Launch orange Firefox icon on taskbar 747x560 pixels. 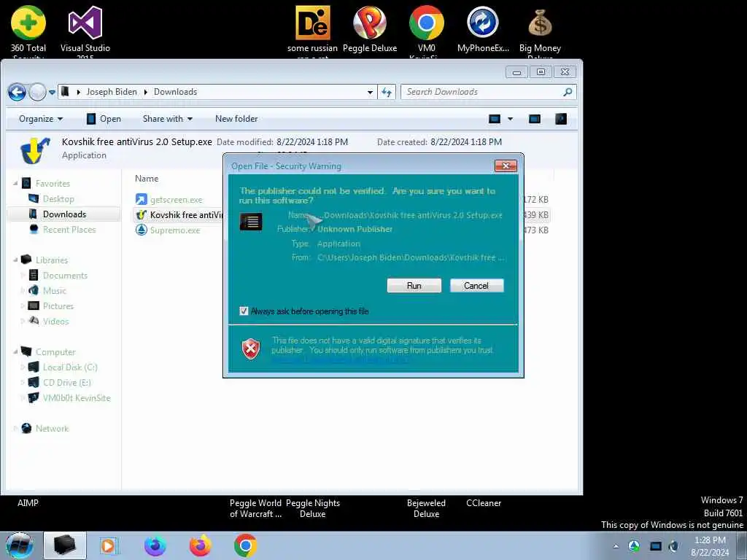[201, 545]
